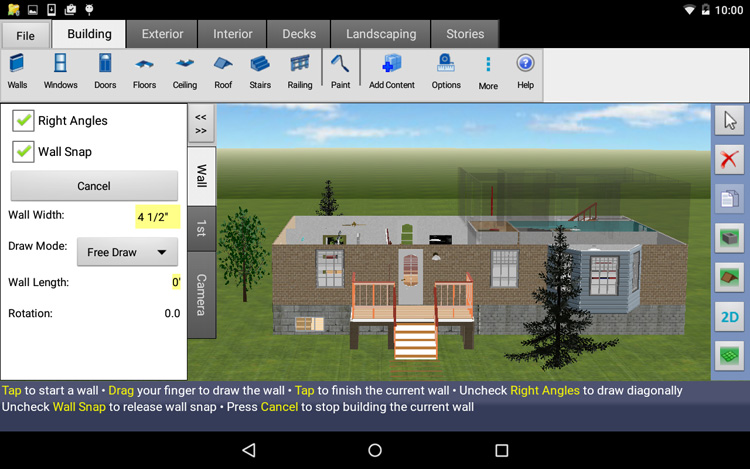Activate the Paint tool
Screen dimensions: 750x469
[341, 72]
